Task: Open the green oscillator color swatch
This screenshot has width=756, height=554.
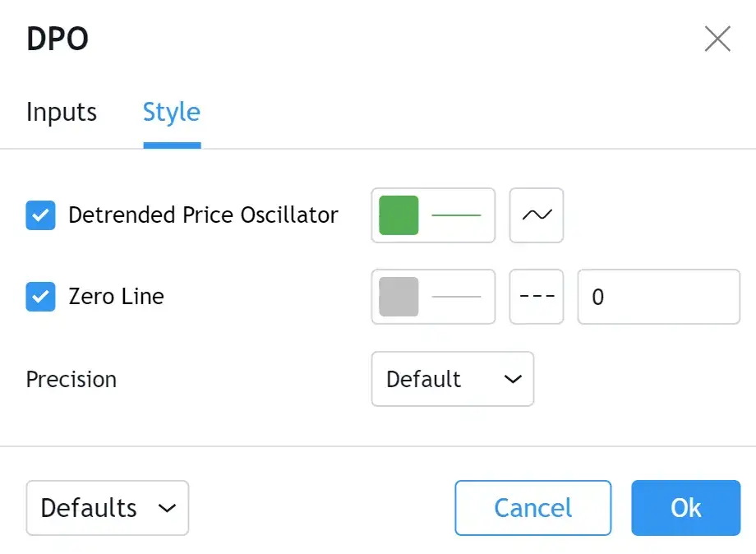Action: click(x=399, y=215)
